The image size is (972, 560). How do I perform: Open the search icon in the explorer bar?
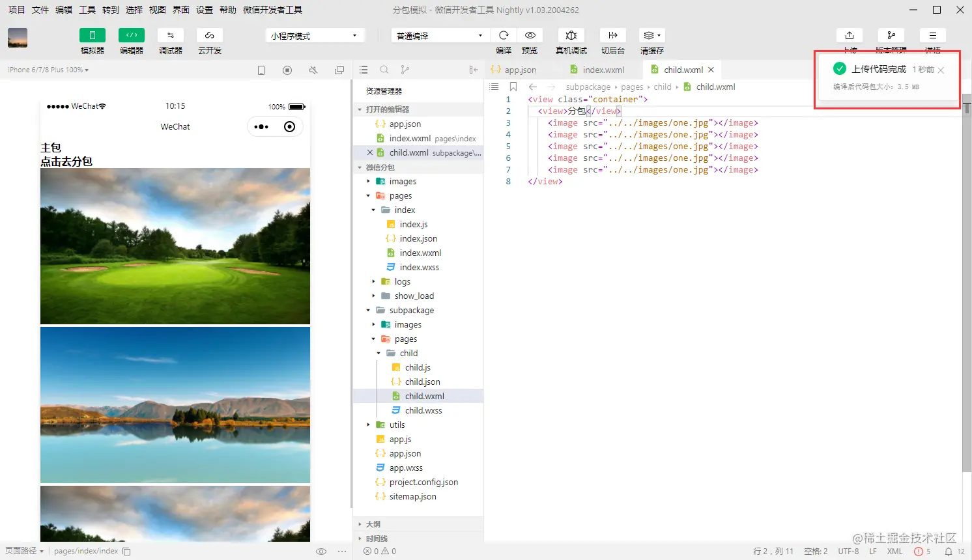point(384,70)
